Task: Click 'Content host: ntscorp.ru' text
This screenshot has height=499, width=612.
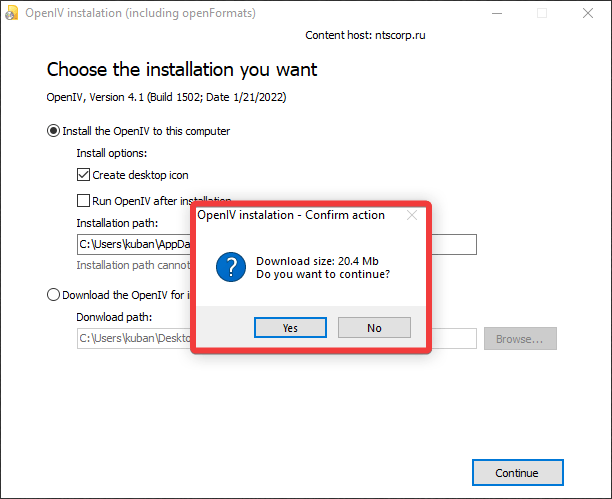Action: tap(365, 35)
